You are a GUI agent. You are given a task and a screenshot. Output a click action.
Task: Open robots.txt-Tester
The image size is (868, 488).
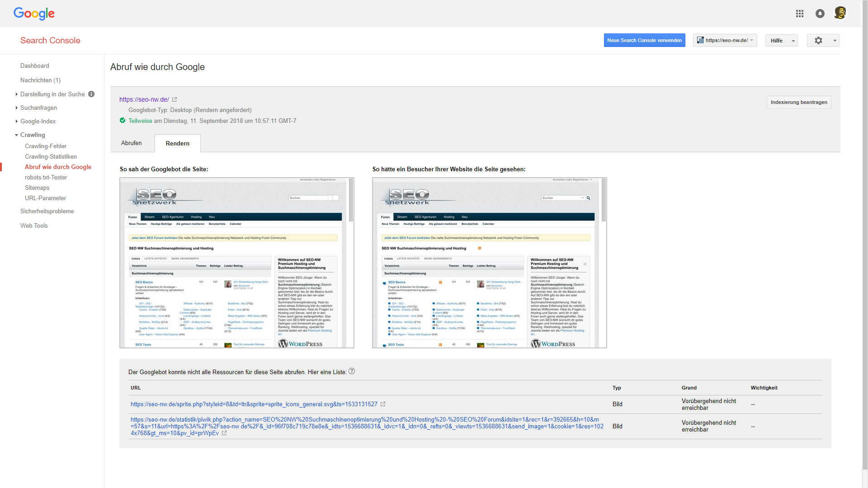(46, 177)
